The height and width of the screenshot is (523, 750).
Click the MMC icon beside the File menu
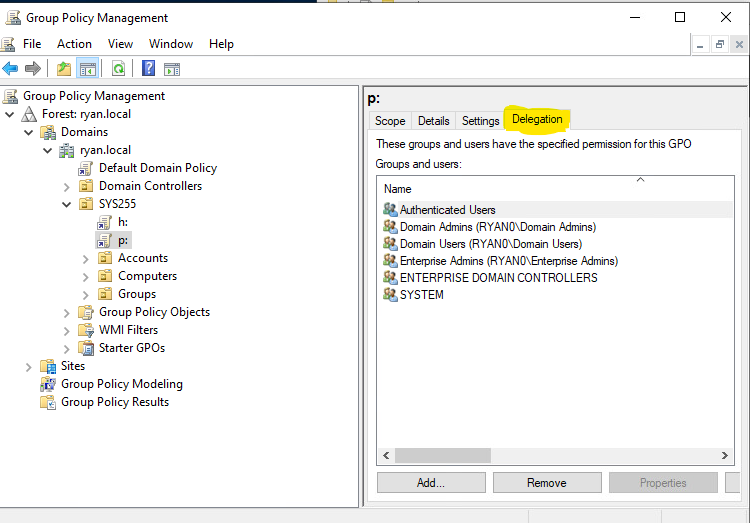pos(8,44)
